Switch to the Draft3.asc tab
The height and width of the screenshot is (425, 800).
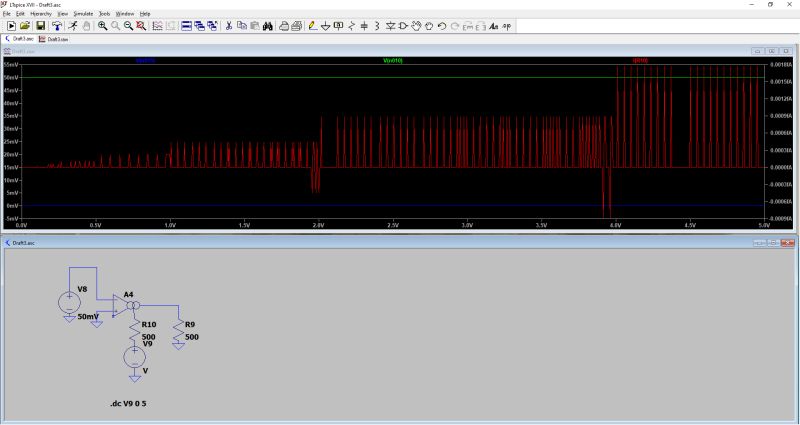point(19,39)
